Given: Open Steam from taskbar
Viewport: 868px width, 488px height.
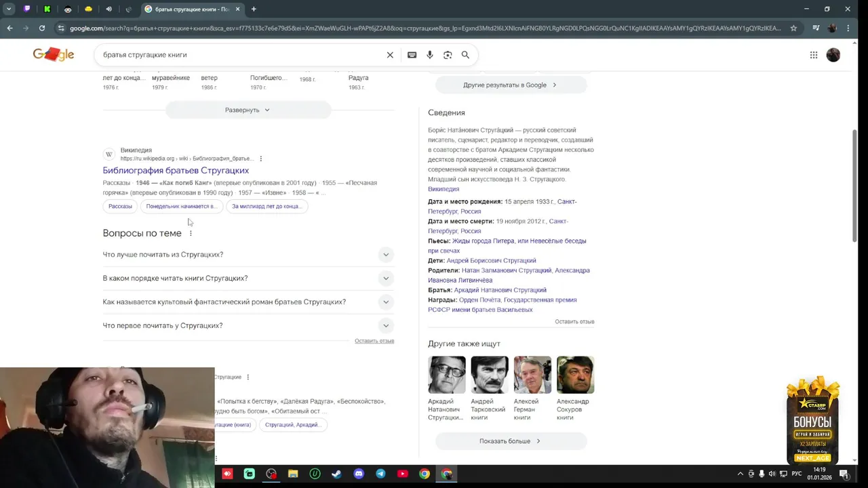Looking at the screenshot, I should 336,474.
